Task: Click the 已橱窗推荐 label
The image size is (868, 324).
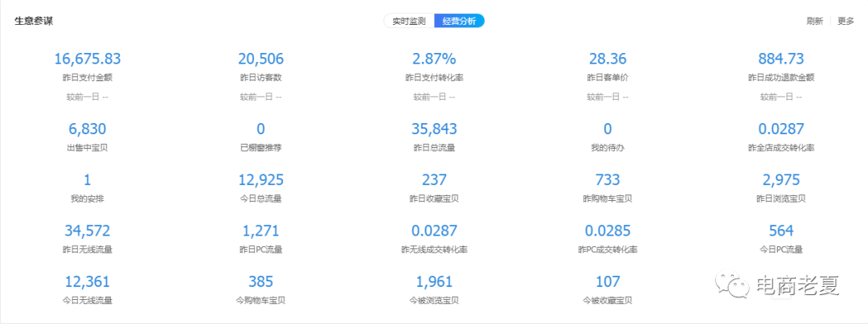Action: tap(260, 148)
